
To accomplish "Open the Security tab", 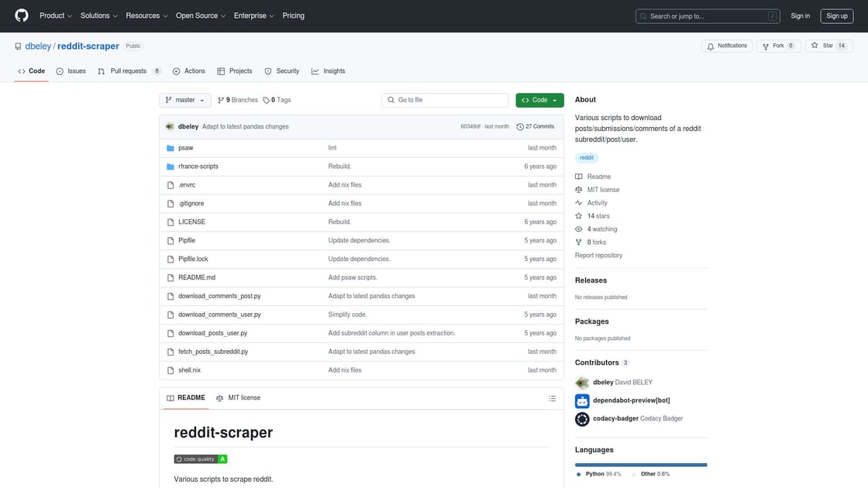I will pos(282,71).
